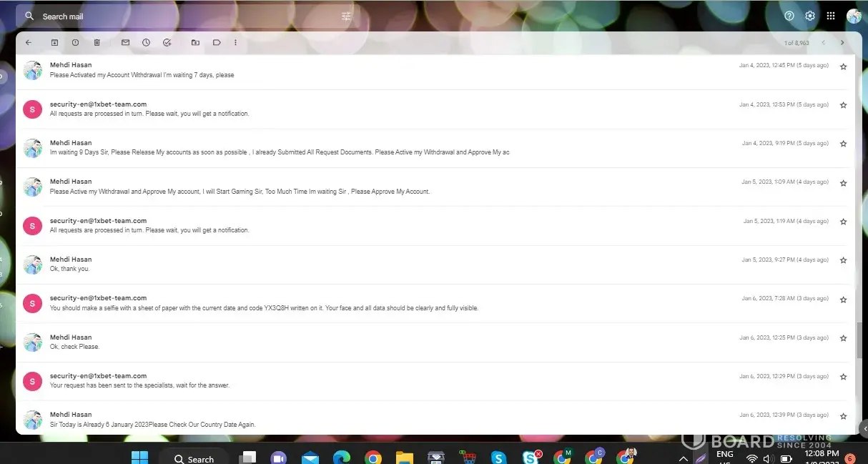Open the Support help menu
This screenshot has width=868, height=464.
coord(789,16)
